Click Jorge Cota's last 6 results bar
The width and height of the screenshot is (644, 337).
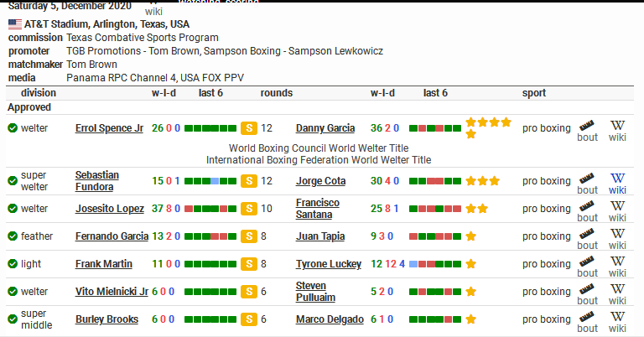435,181
